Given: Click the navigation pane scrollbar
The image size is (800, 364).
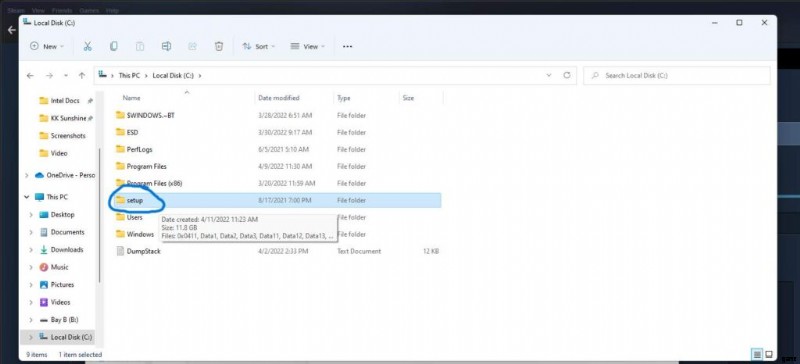Looking at the screenshot, I should click(x=100, y=214).
